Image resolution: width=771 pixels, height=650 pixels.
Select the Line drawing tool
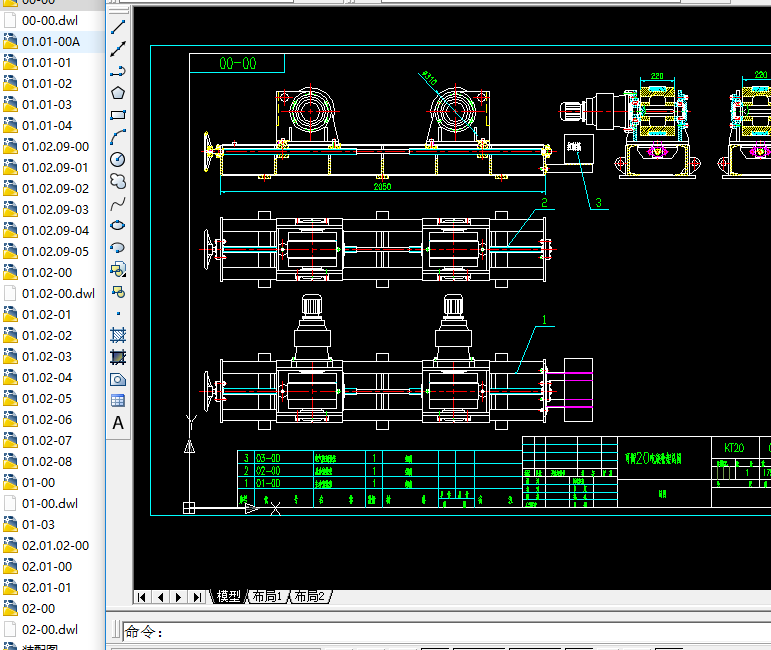(118, 27)
